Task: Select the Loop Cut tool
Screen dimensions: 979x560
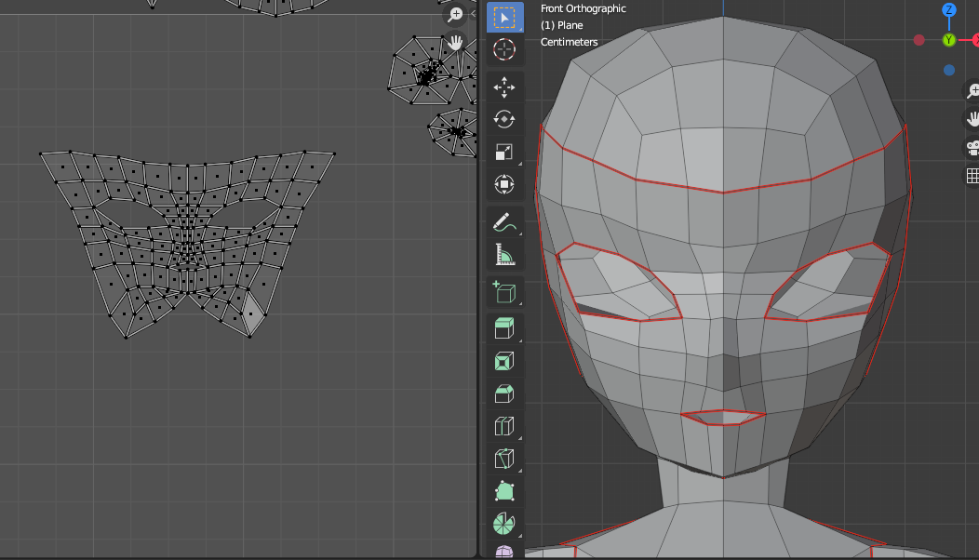Action: (x=504, y=426)
